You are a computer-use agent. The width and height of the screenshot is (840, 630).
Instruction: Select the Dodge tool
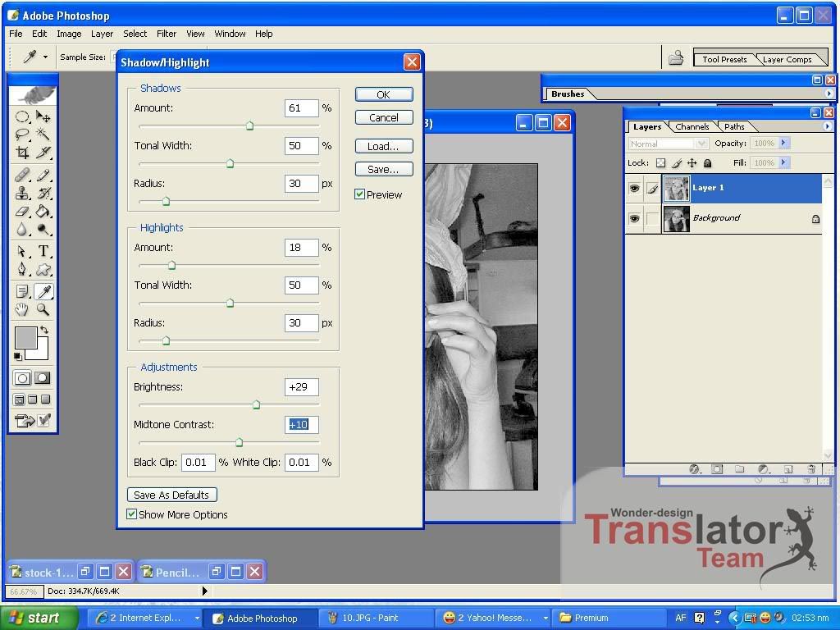click(x=43, y=230)
